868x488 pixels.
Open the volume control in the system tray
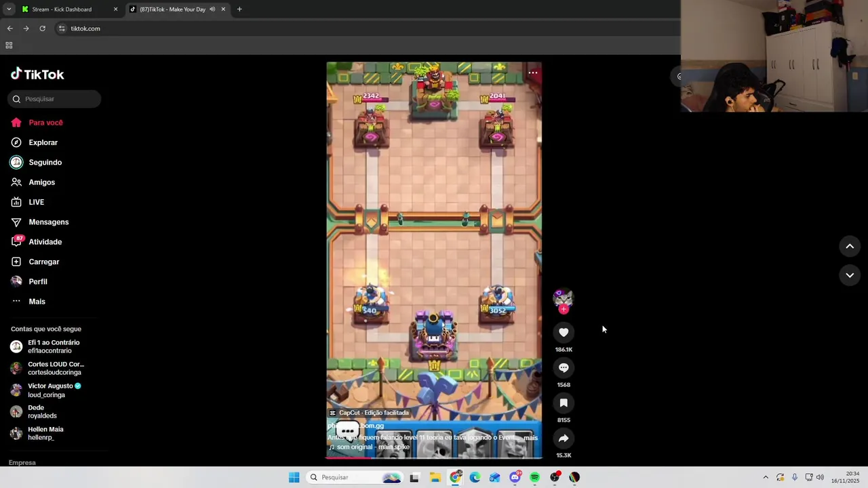820,477
